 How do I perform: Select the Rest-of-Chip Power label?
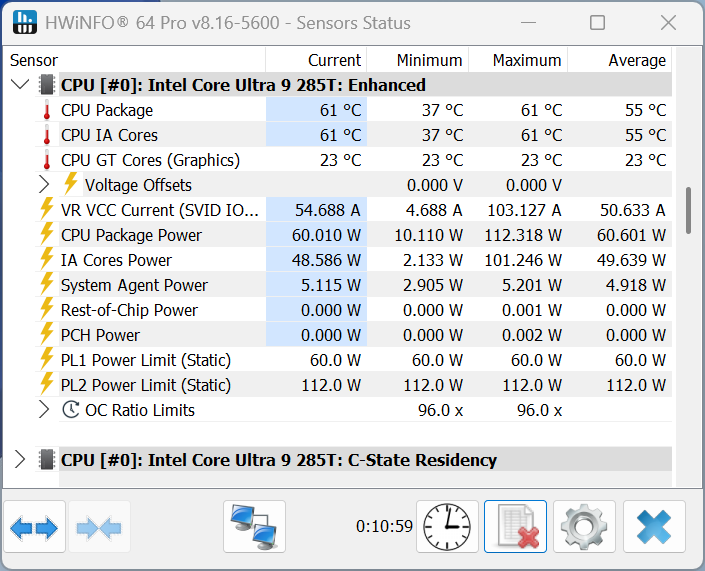pyautogui.click(x=129, y=310)
